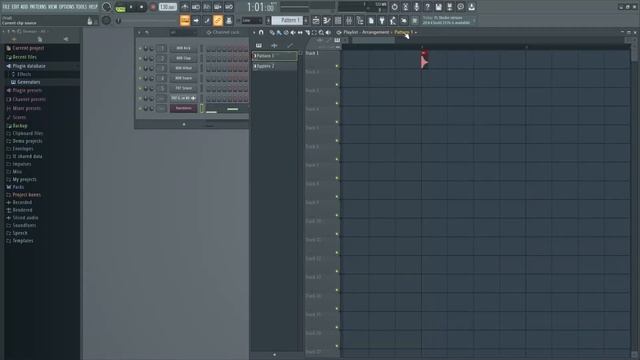This screenshot has height=360, width=640.
Task: Select Playlist zoom tool icon
Action: coord(321,32)
